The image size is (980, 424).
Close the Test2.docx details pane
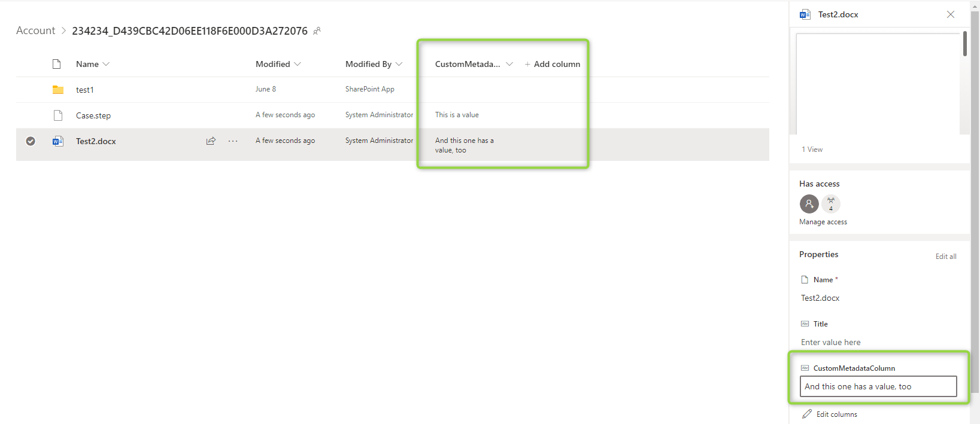(x=951, y=14)
